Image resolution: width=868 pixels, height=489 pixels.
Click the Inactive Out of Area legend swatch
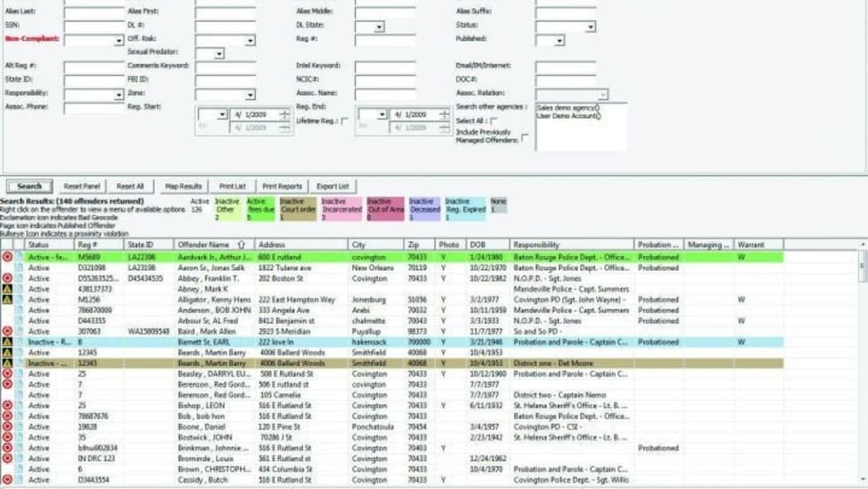[x=385, y=209]
